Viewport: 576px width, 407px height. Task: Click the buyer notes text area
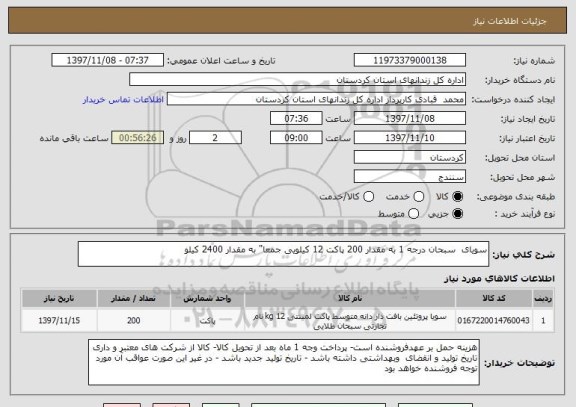click(x=284, y=362)
